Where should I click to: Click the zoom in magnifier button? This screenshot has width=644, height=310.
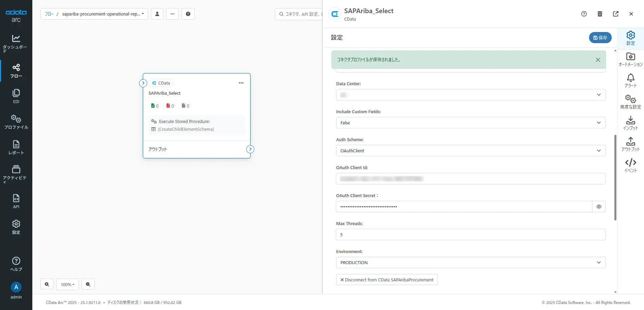click(47, 284)
